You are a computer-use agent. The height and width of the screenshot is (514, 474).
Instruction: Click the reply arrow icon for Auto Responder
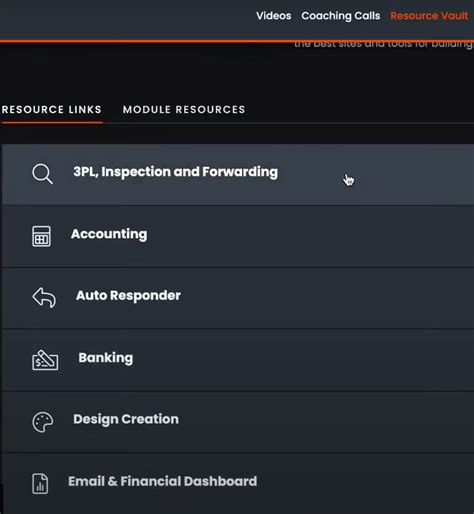point(44,297)
